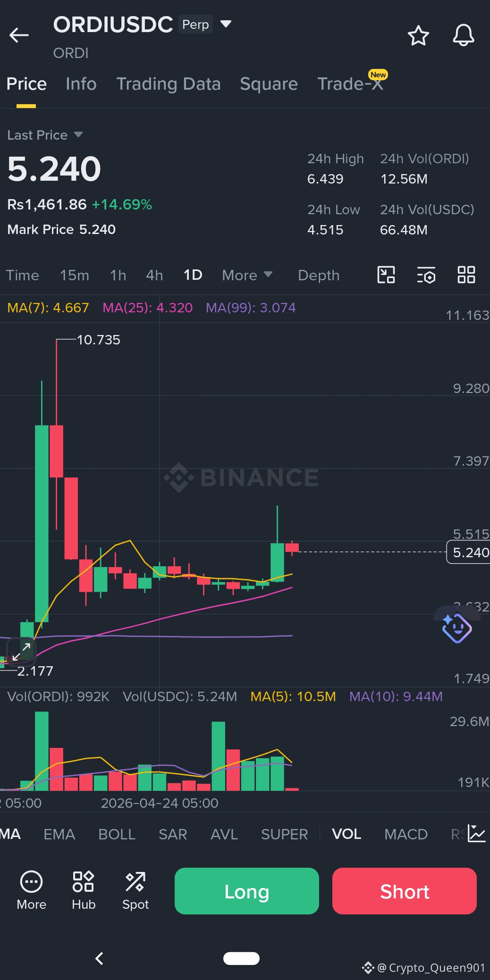Add ORDIUSDC to favorites with the star icon
This screenshot has width=490, height=980.
[x=418, y=35]
